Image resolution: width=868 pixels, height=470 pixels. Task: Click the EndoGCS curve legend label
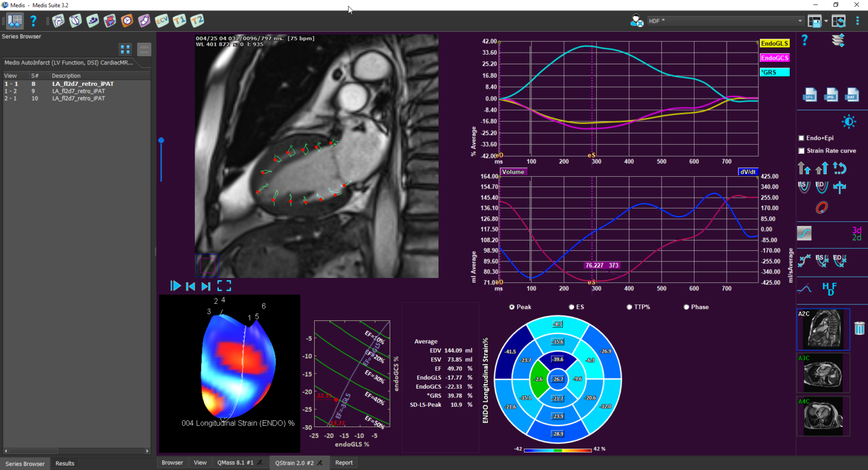pyautogui.click(x=774, y=58)
